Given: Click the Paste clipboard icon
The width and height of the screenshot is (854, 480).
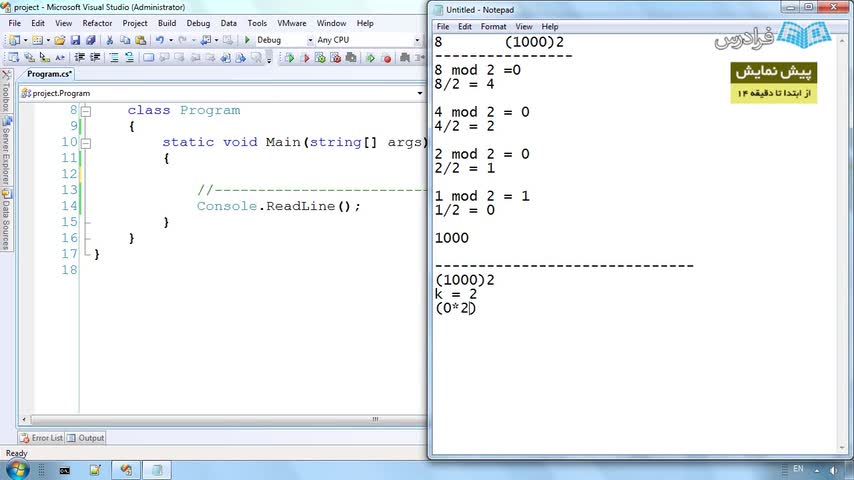Looking at the screenshot, I should click(141, 40).
